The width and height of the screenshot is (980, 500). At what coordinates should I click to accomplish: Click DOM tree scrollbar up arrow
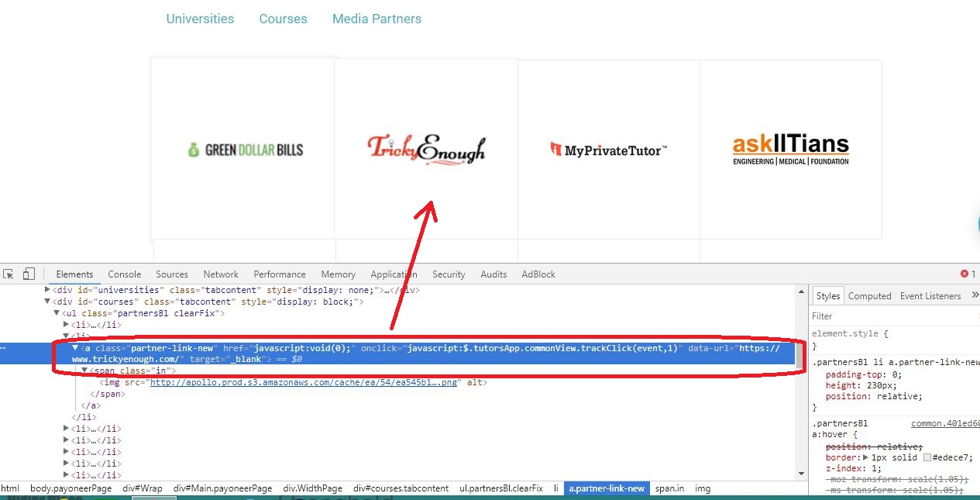(800, 291)
